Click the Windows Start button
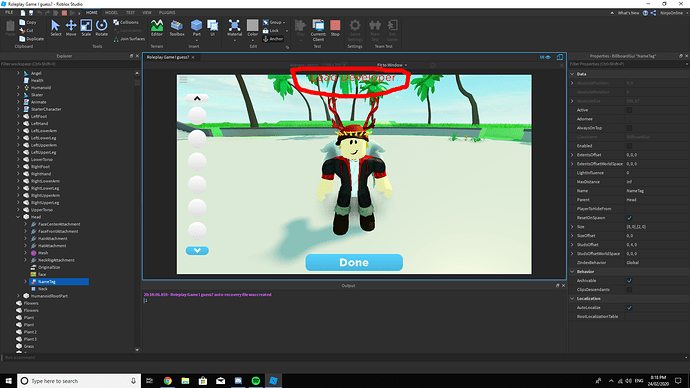The width and height of the screenshot is (690, 388). (x=8, y=381)
